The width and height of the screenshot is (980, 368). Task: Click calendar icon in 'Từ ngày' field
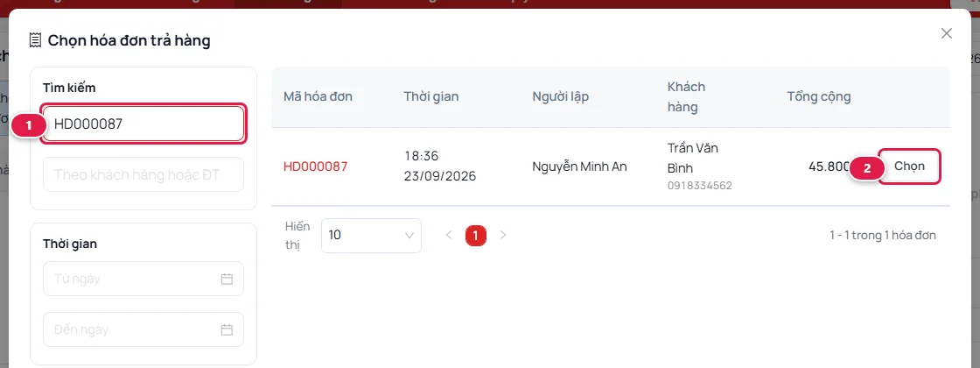227,279
